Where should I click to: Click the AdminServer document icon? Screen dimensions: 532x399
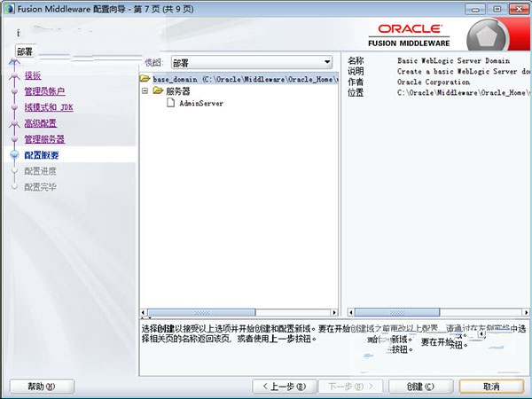click(170, 103)
